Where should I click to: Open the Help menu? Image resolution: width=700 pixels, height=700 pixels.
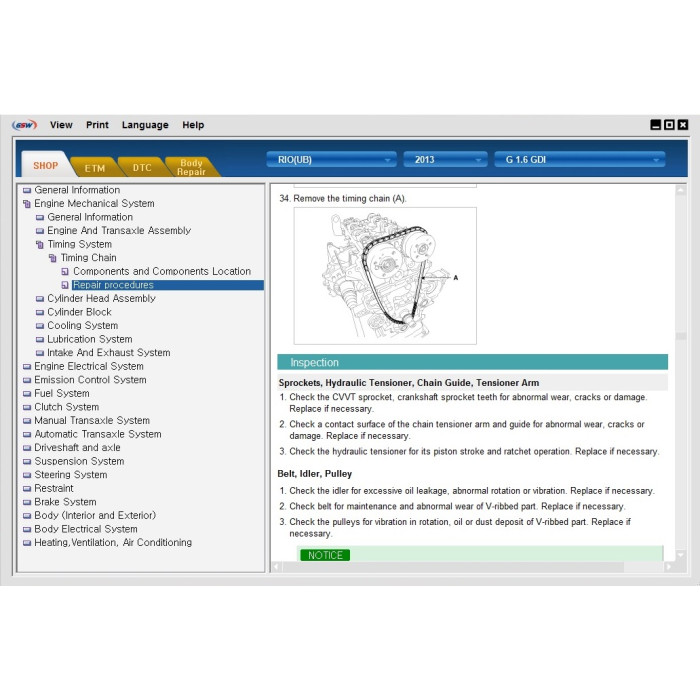click(193, 125)
